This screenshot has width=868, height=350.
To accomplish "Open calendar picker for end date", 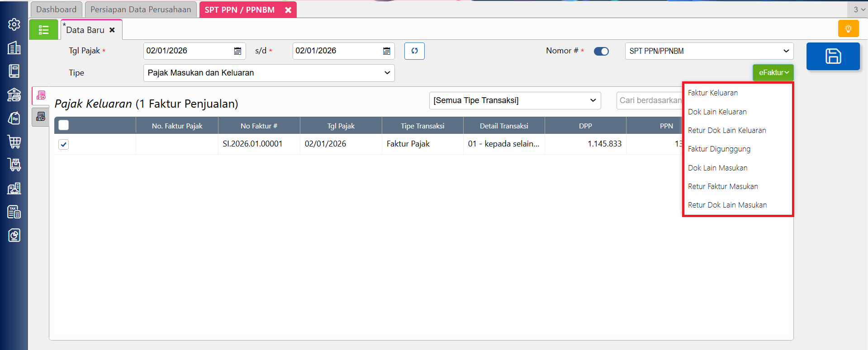I will (x=387, y=51).
